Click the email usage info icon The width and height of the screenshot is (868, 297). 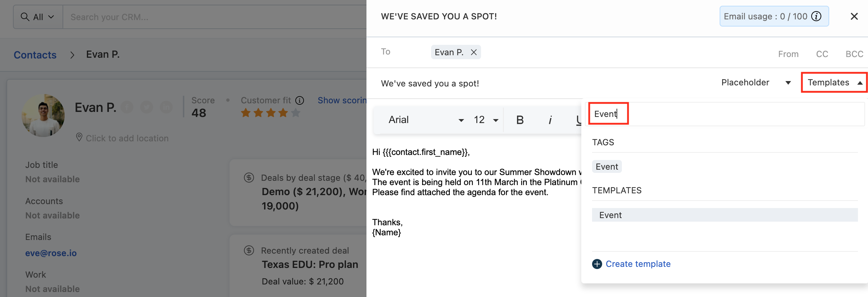(x=816, y=16)
